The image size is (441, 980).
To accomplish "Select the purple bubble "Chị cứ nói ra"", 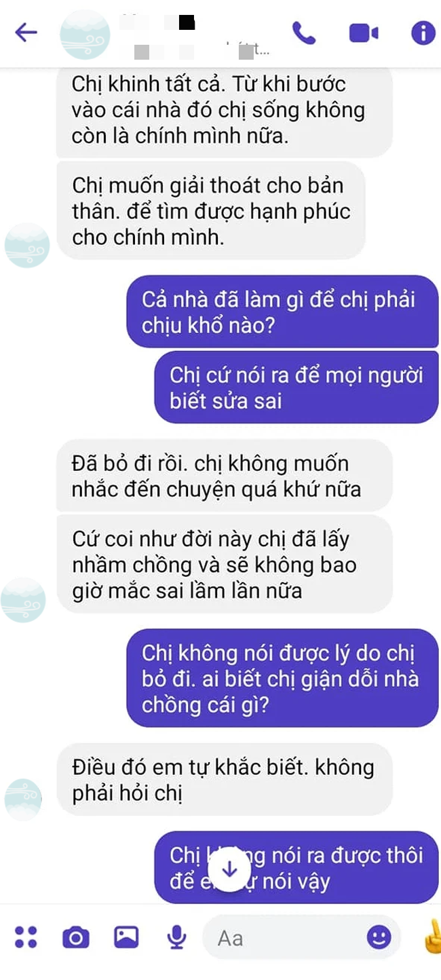I will [x=296, y=387].
